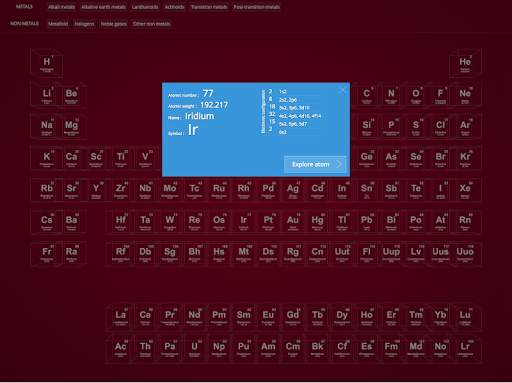The image size is (512, 383).
Task: Select the Francium (Fr) element tile
Action: click(47, 253)
